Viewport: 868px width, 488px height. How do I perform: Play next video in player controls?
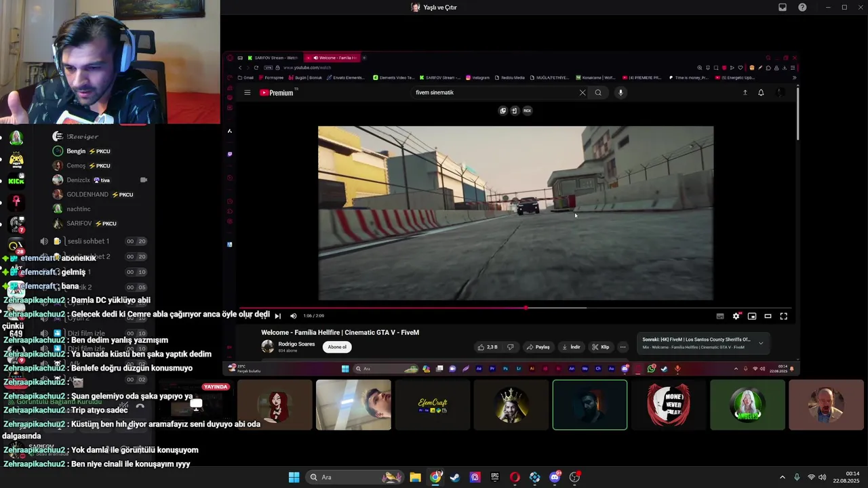coord(277,316)
